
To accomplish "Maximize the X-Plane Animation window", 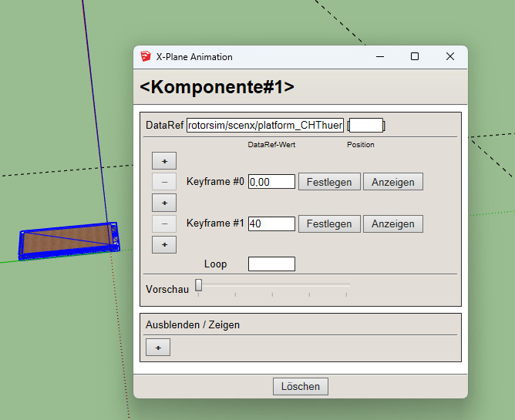I will 415,56.
